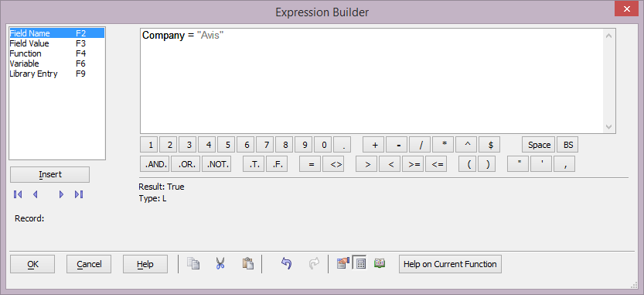The width and height of the screenshot is (644, 295).
Task: Toggle the calculator evaluate icon
Action: 360,264
